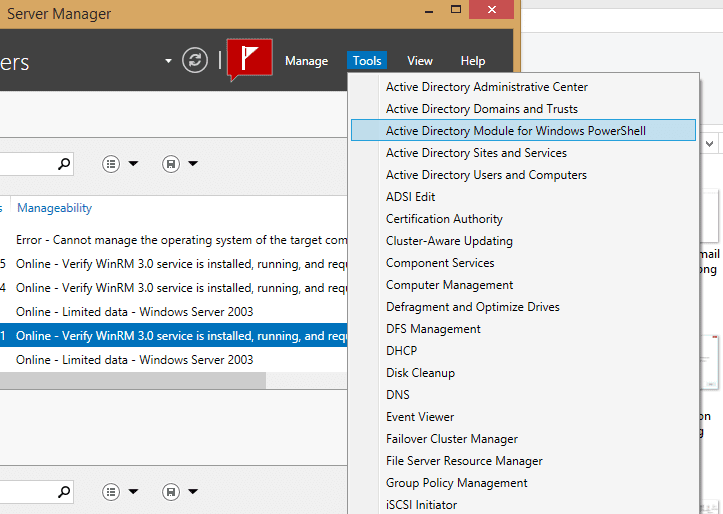Maximize the Server Manager window

point(456,10)
